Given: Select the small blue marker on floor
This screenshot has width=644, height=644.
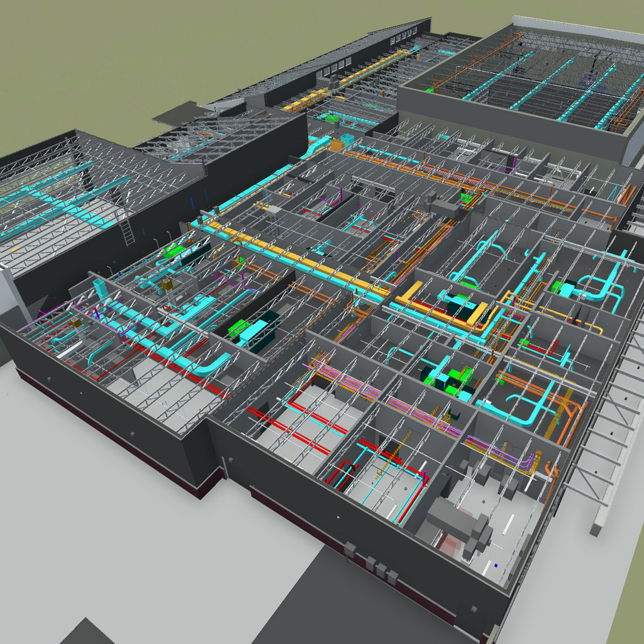Looking at the screenshot, I should pos(496,565).
